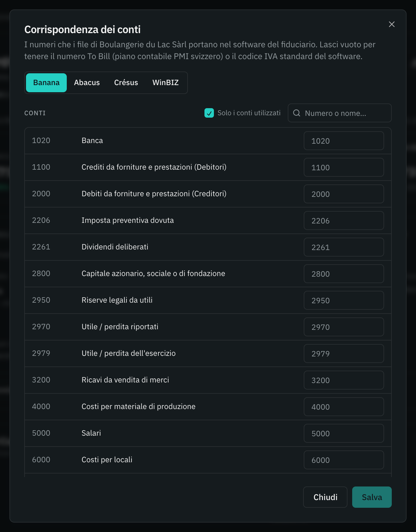This screenshot has width=416, height=532.
Task: Select the Banana tab
Action: [x=46, y=83]
